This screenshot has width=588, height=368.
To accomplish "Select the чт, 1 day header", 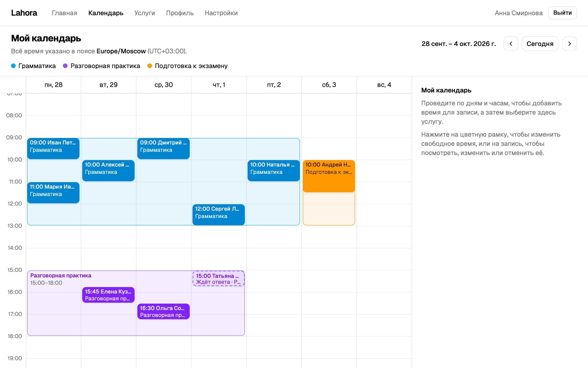I will click(x=219, y=85).
